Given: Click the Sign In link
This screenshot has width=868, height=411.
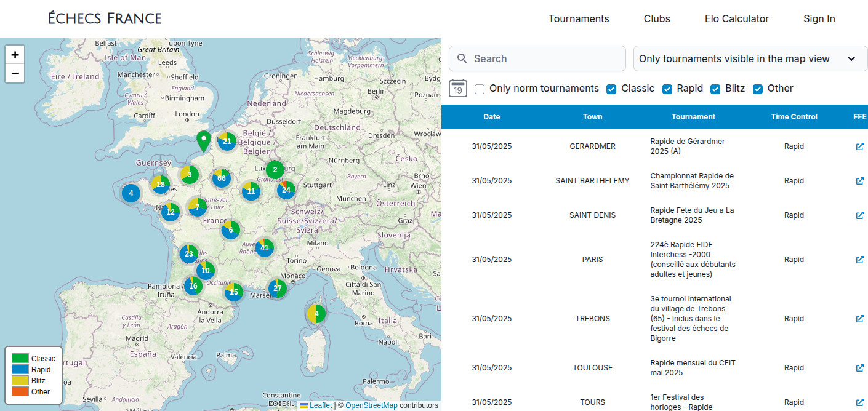Looking at the screenshot, I should (819, 19).
